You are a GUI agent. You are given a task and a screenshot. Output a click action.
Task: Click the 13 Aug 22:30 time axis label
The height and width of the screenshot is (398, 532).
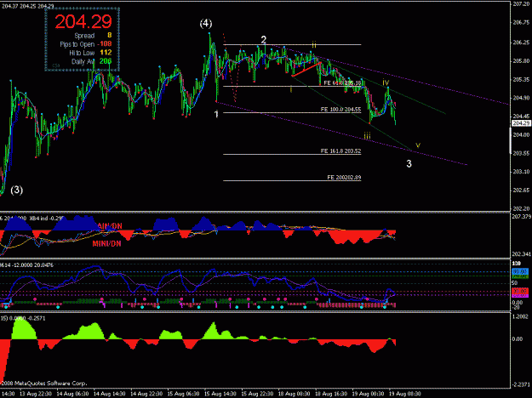click(x=36, y=394)
